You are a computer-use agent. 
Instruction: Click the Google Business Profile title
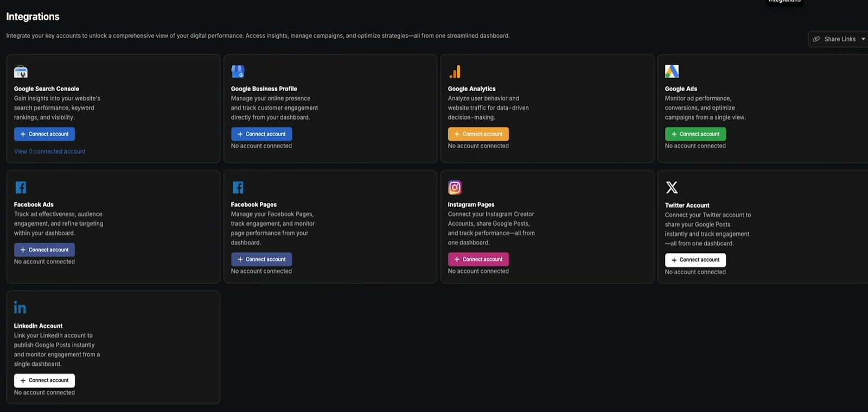point(264,89)
